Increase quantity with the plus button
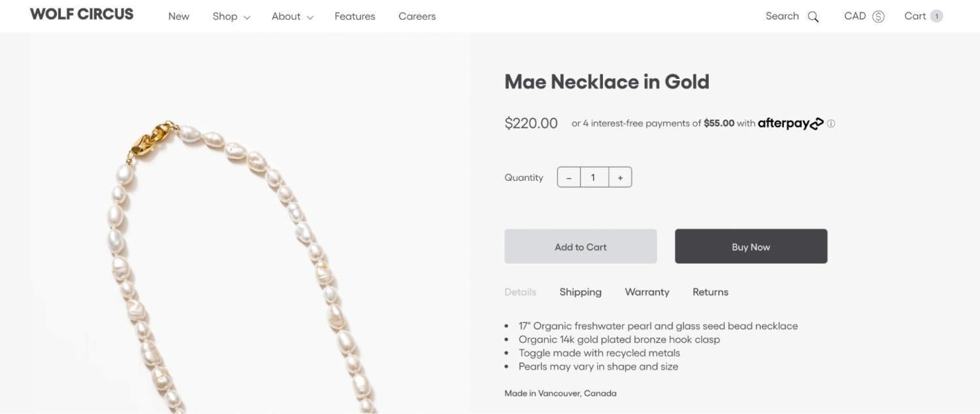 coord(620,178)
